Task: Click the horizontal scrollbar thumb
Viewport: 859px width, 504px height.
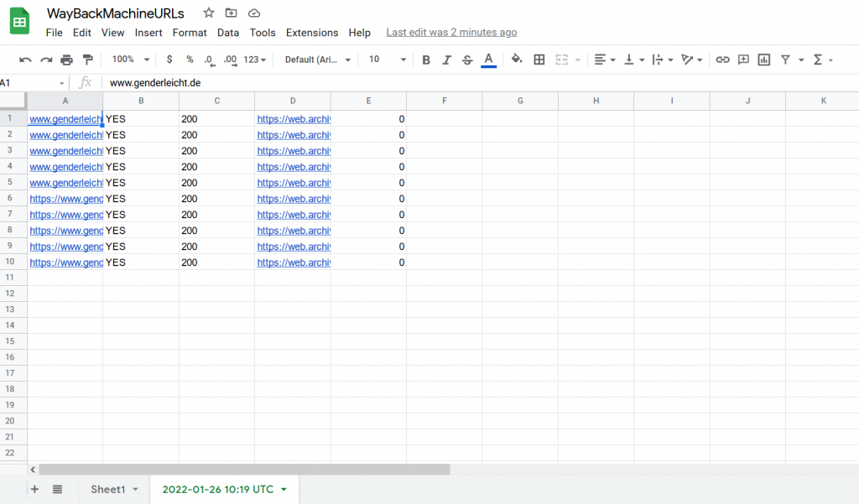Action: pyautogui.click(x=244, y=470)
